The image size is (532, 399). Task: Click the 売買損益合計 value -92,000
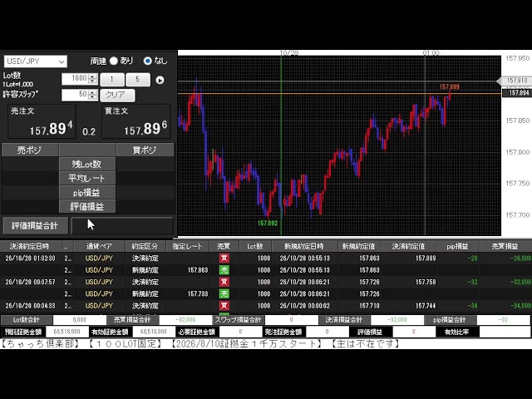tap(186, 320)
